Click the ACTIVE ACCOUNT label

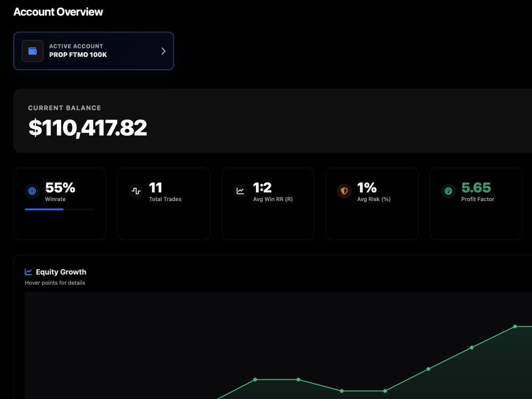[76, 46]
